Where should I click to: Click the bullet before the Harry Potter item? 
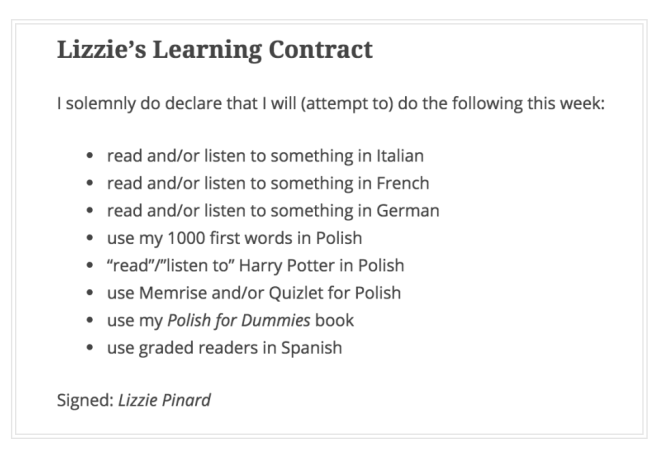click(92, 267)
